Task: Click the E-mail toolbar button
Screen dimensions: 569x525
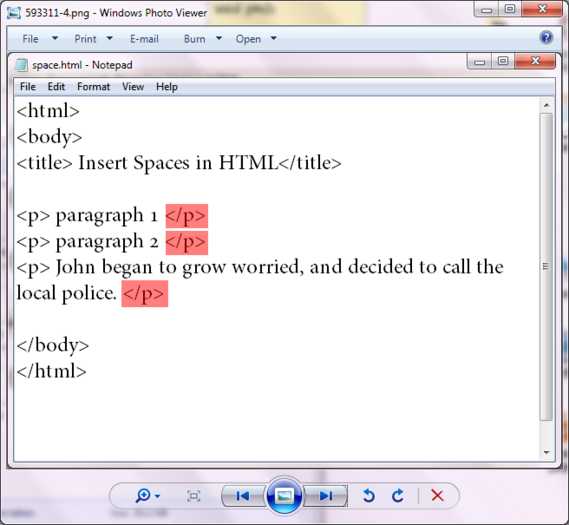Action: 144,38
